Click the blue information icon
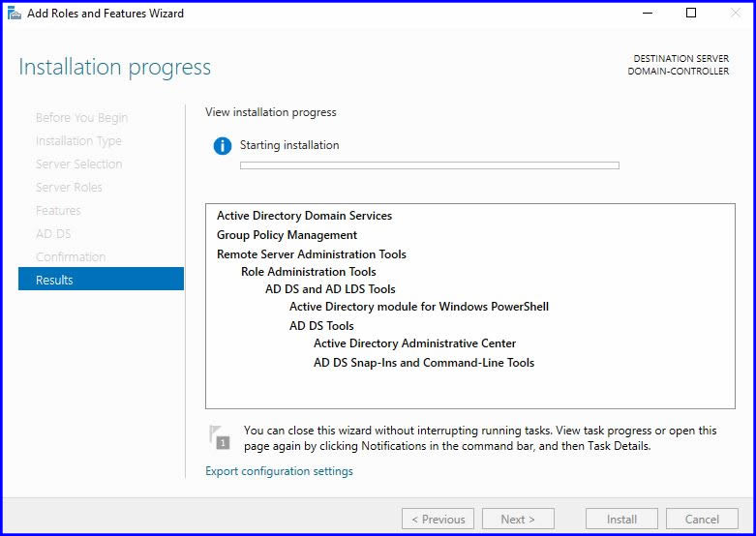 (223, 146)
